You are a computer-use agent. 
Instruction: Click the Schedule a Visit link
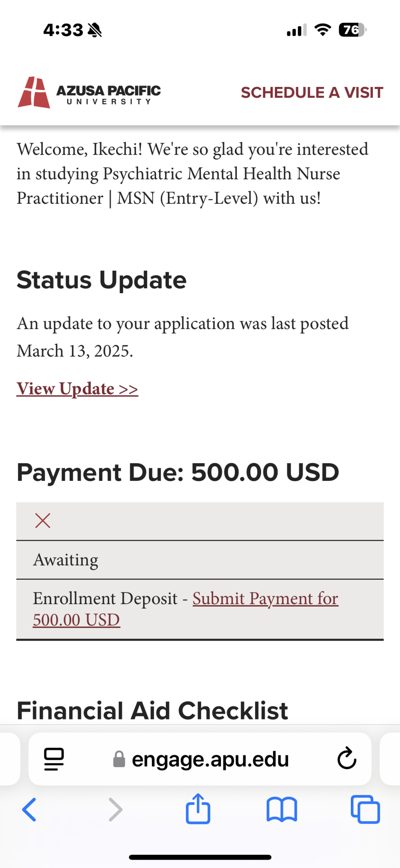coord(312,92)
